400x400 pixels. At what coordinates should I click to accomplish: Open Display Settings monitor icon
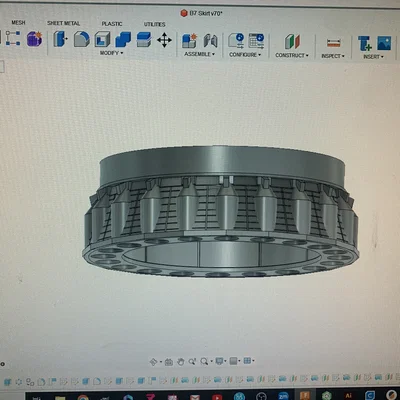tap(219, 361)
